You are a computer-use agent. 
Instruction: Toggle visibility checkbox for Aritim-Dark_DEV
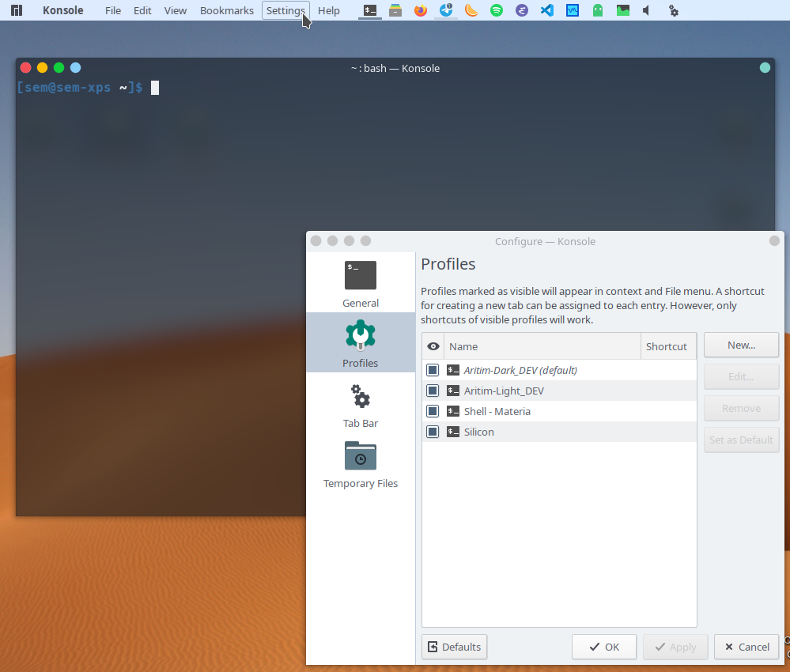433,370
